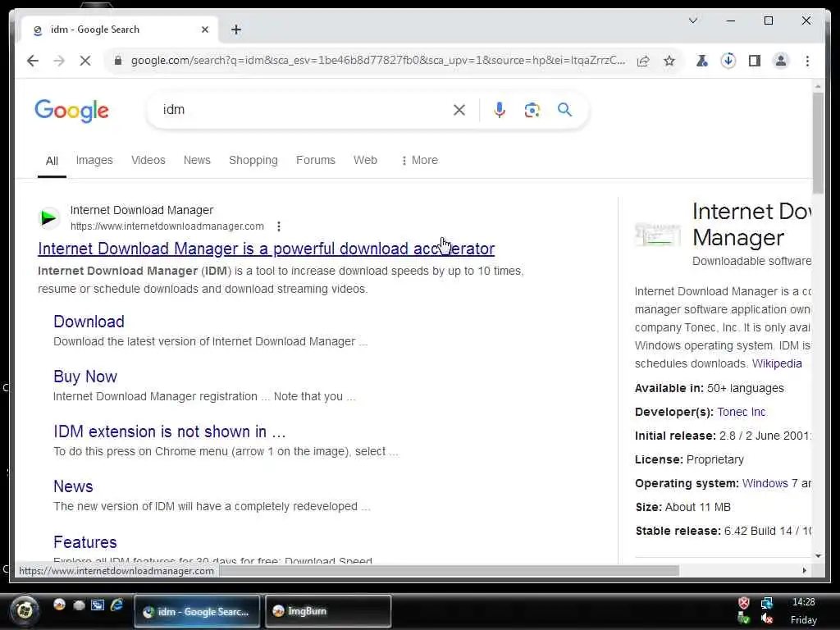Click the horizontal scrollbar thumb
The image size is (840, 630).
[x=450, y=571]
